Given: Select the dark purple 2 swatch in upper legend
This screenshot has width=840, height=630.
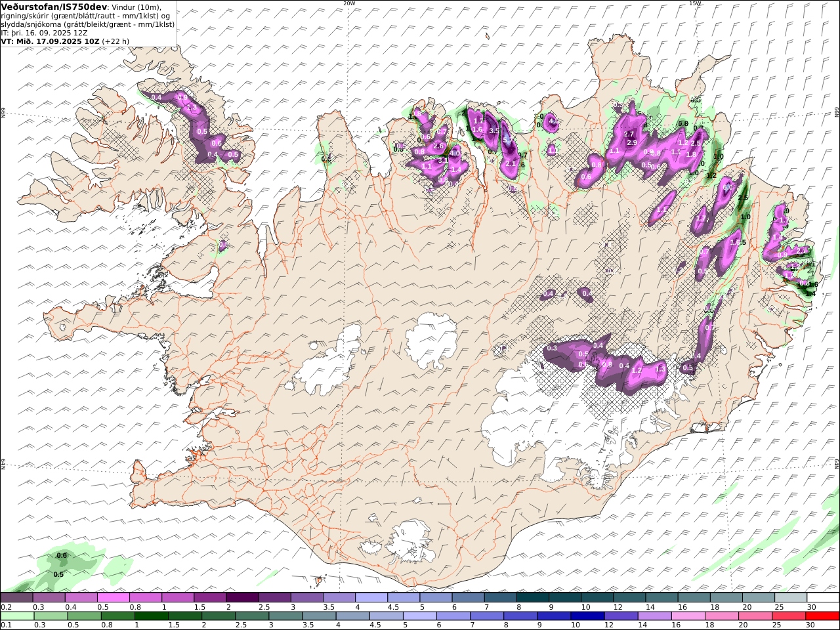Looking at the screenshot, I should tap(241, 597).
